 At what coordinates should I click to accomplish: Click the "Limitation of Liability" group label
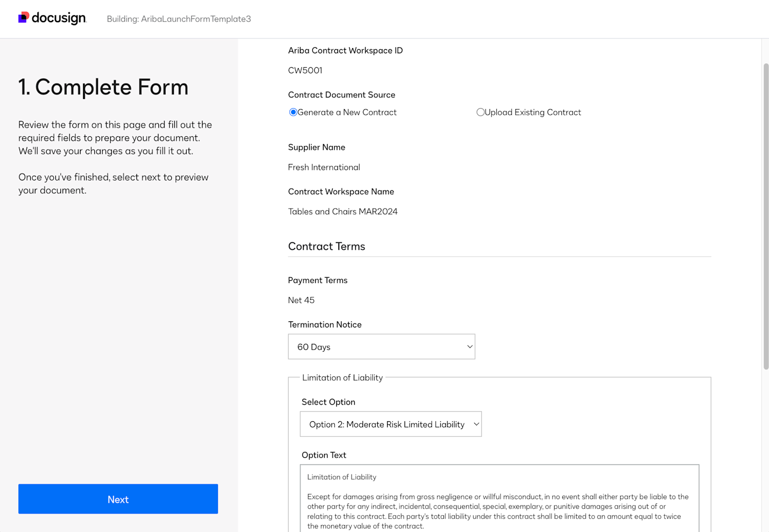(342, 378)
